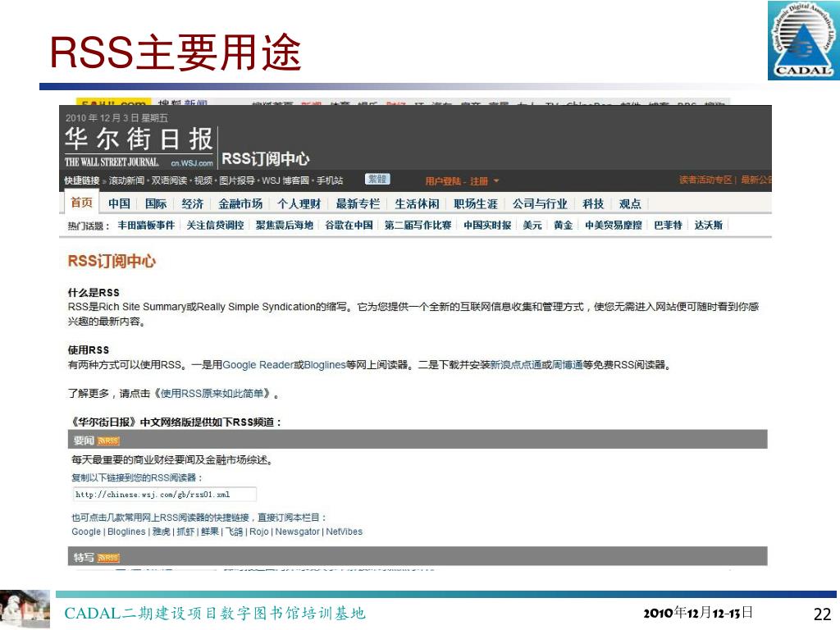This screenshot has height=630, width=840.
Task: Open the 观点 navigation tab
Action: pyautogui.click(x=630, y=203)
